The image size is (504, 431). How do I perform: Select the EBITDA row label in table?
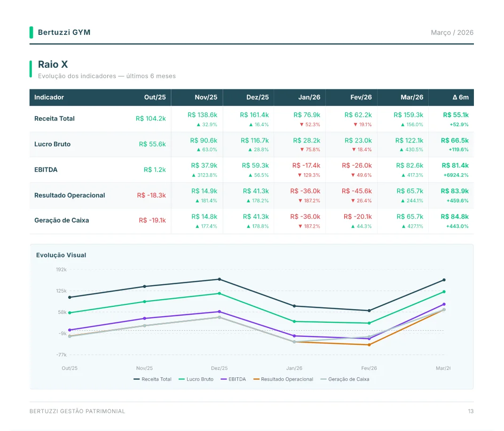point(46,169)
